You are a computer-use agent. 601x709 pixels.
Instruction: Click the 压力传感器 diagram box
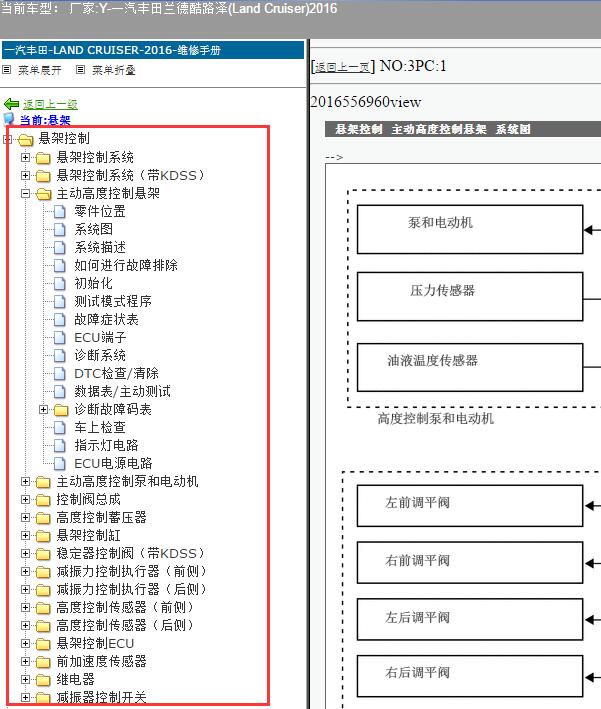(470, 297)
